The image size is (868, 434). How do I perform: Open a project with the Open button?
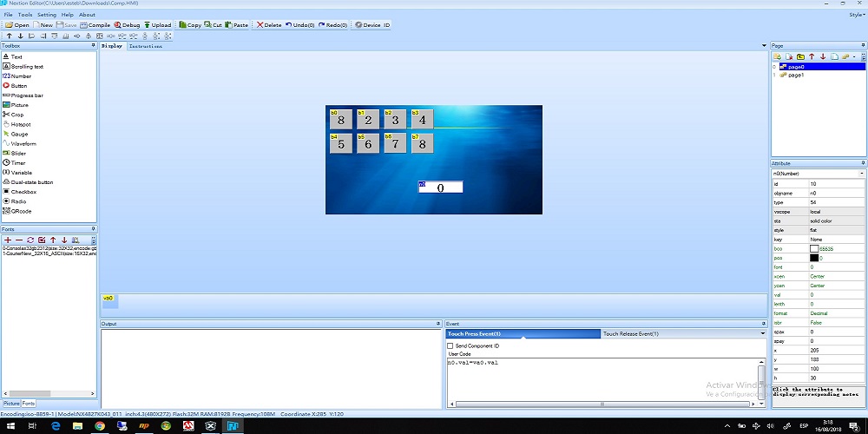coord(17,25)
